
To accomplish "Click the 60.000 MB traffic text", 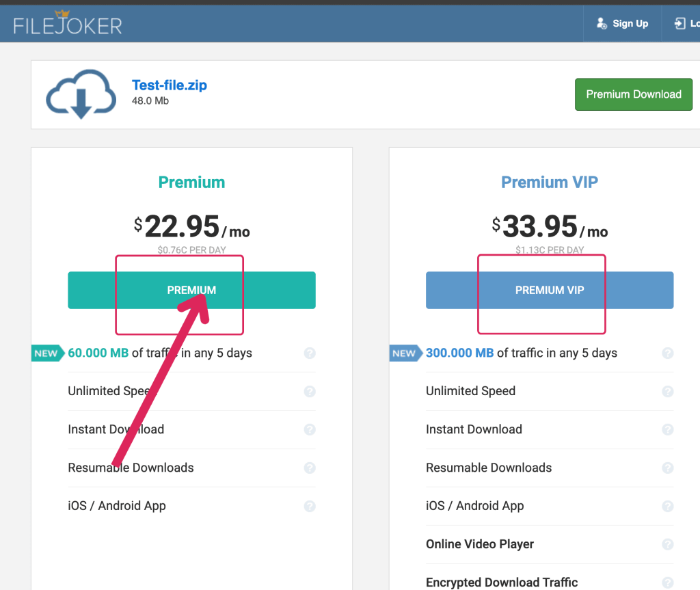I will click(x=160, y=353).
